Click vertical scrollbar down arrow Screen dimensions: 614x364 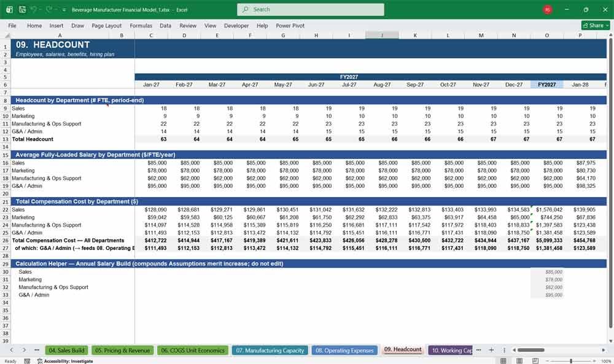(610, 341)
